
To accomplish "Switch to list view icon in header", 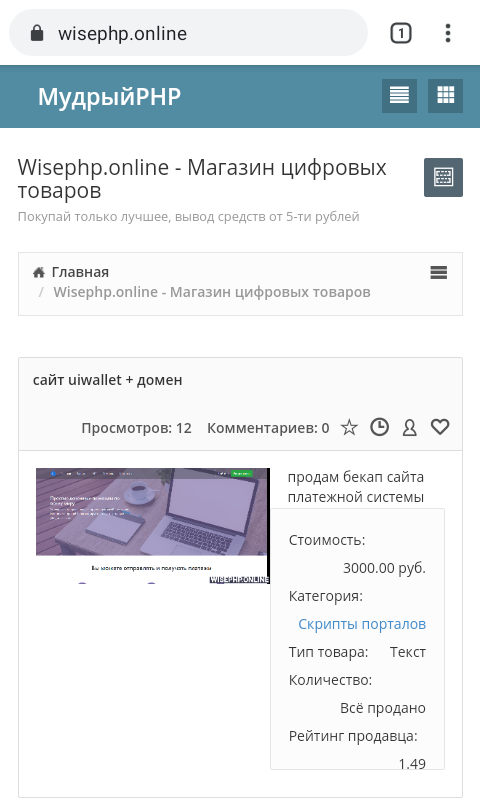I will (x=399, y=95).
